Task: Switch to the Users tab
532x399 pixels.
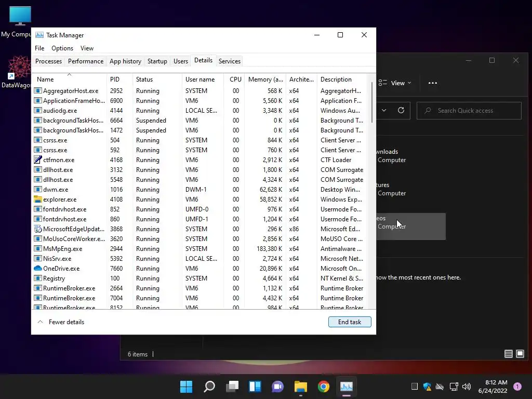Action: (x=180, y=61)
